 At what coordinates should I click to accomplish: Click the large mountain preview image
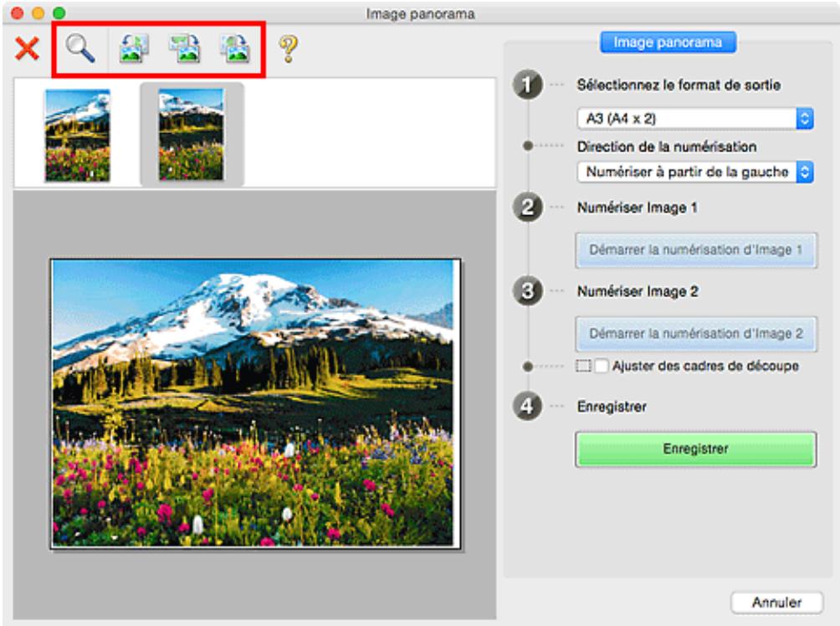point(254,403)
